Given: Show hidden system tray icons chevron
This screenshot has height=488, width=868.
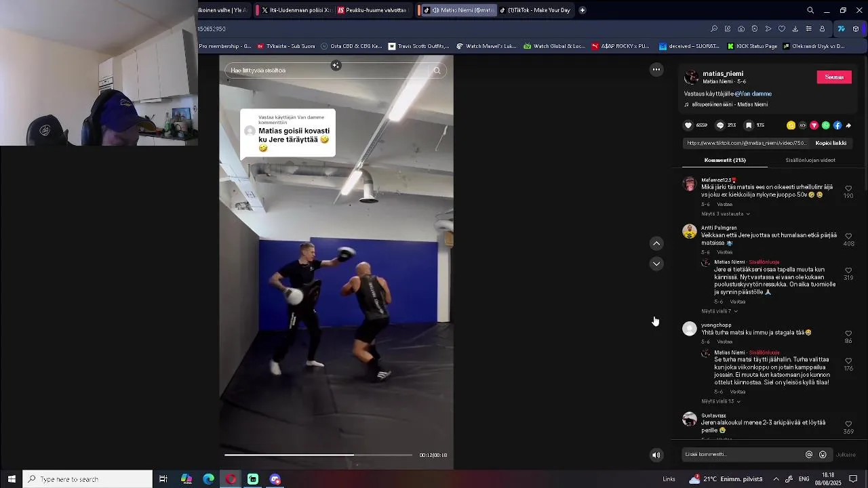Looking at the screenshot, I should pyautogui.click(x=776, y=479).
